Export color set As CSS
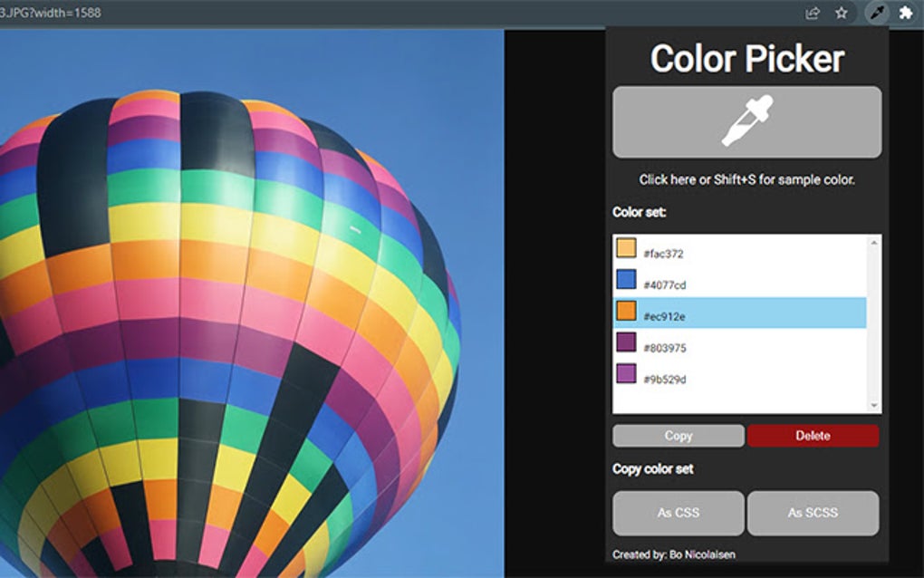 (x=678, y=513)
